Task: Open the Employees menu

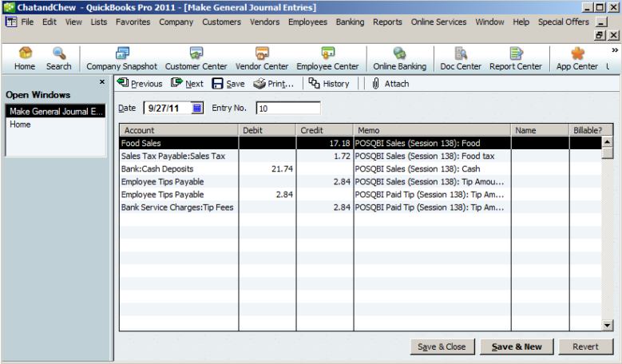Action: tap(307, 22)
